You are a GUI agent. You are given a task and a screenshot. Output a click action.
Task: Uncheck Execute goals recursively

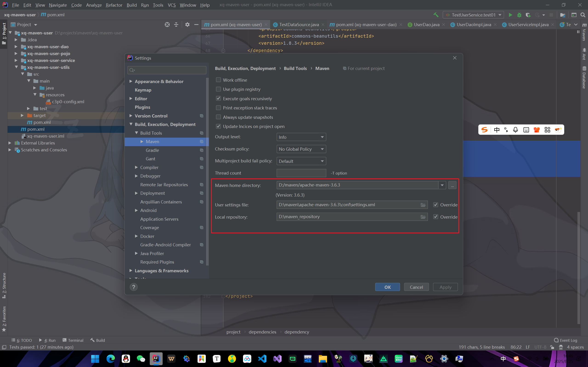point(218,99)
